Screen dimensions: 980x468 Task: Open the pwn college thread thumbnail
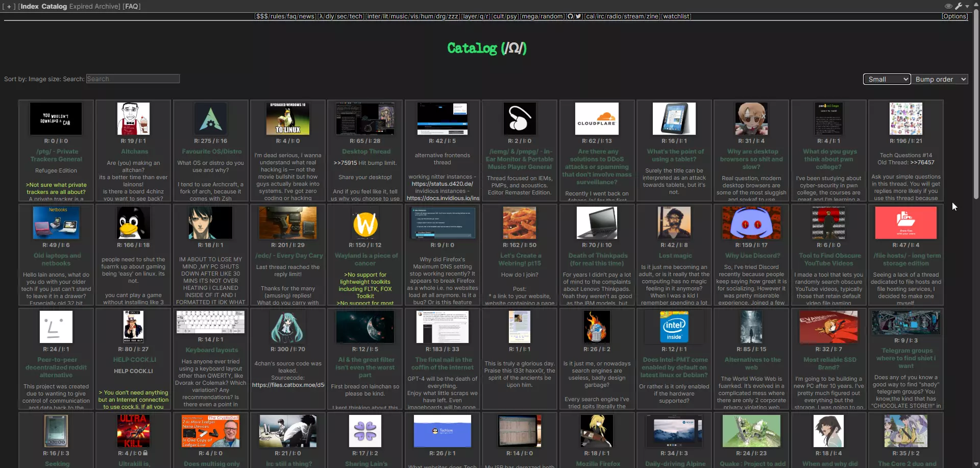(x=828, y=118)
